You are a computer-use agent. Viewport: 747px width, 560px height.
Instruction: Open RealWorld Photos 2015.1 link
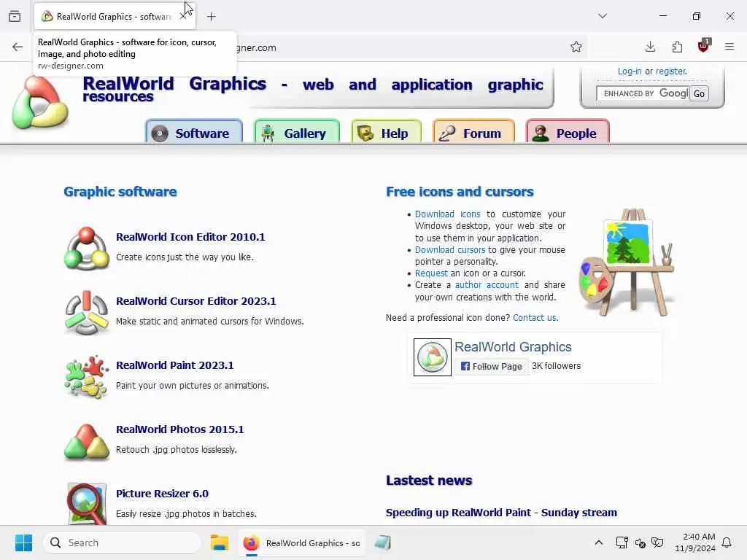179,429
